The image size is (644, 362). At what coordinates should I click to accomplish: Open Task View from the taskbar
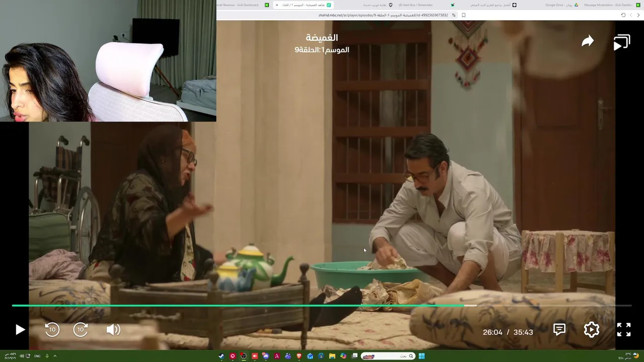point(355,356)
